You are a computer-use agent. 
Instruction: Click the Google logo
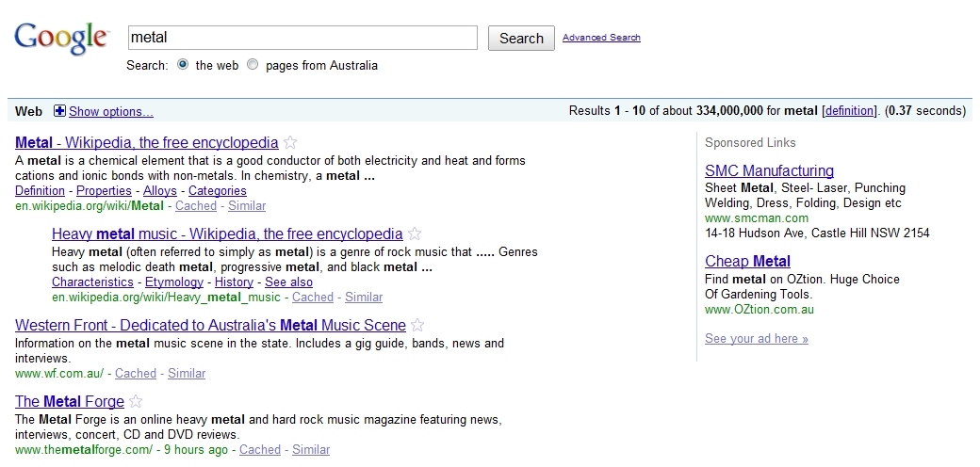(x=60, y=38)
